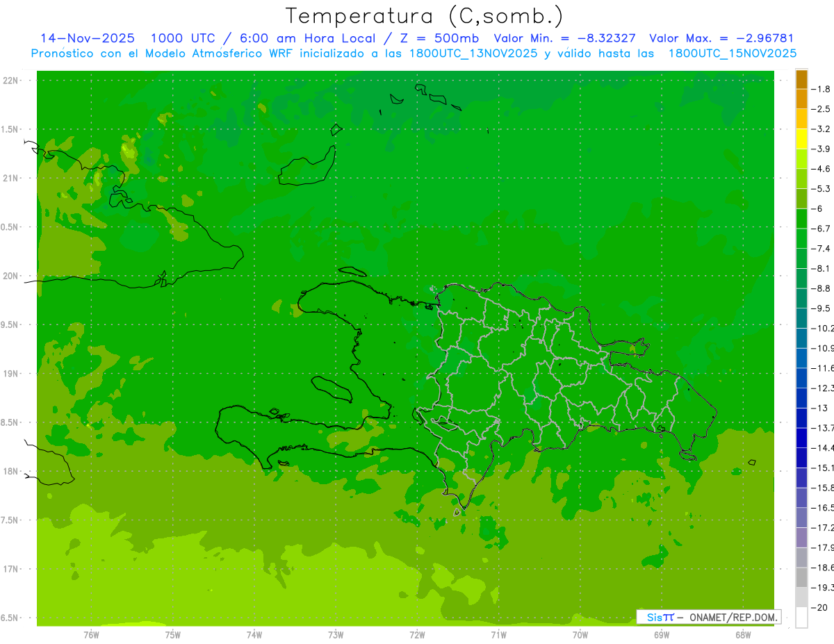Select the date "14-Nov-2025" in header
Screen dimensions: 834x644
click(88, 39)
